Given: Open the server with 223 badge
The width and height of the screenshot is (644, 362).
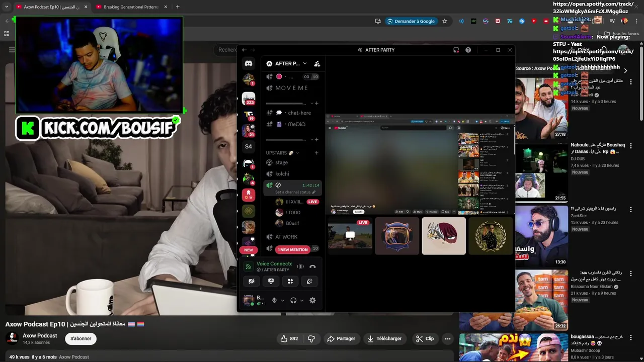Looking at the screenshot, I should (249, 98).
